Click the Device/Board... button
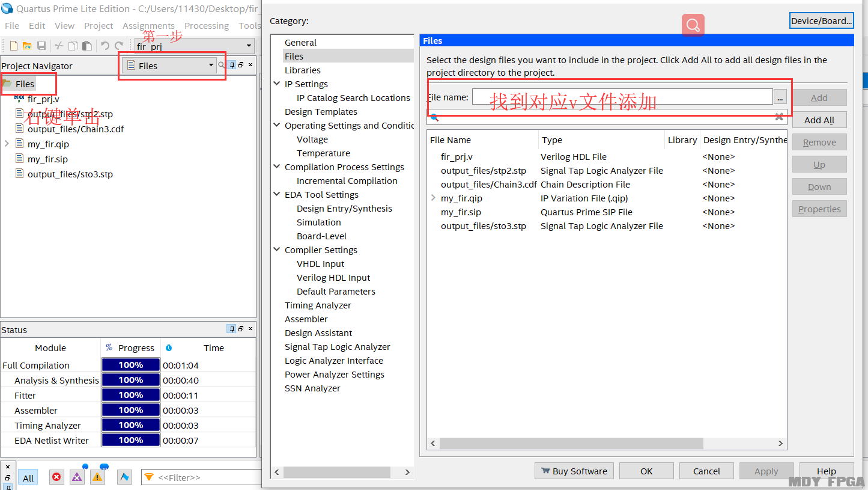Image resolution: width=868 pixels, height=490 pixels. click(821, 20)
